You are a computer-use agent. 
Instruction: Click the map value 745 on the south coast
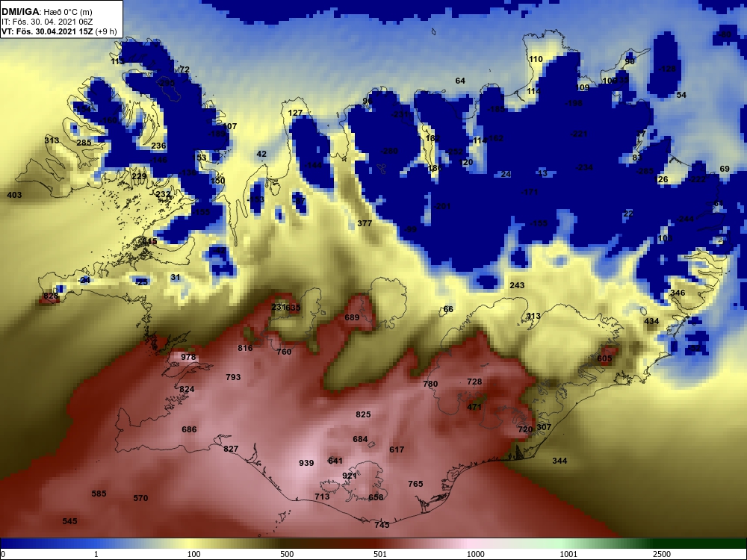(382, 525)
